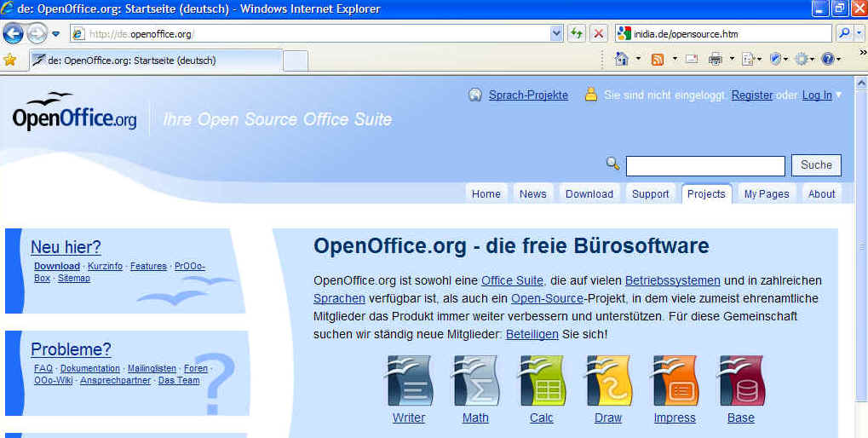Click the Favorites star icon

click(x=10, y=60)
